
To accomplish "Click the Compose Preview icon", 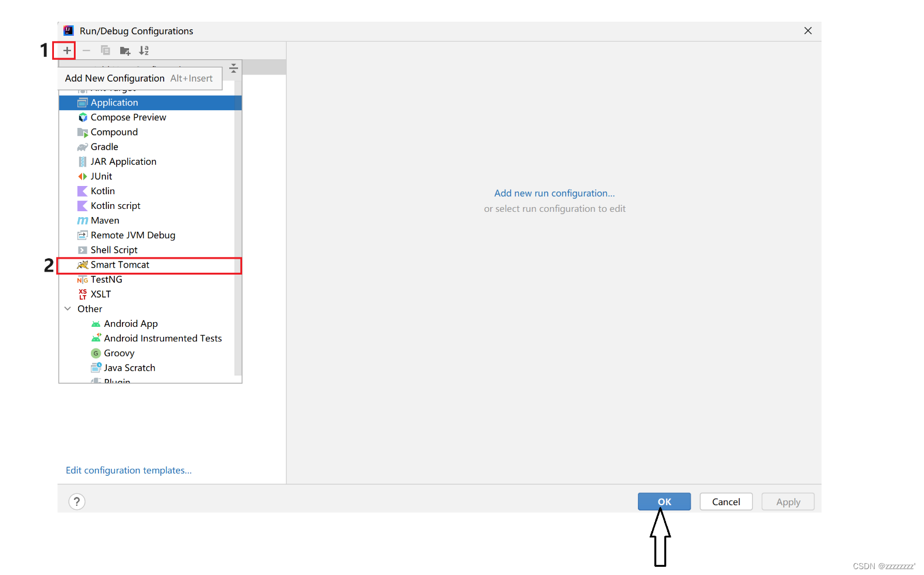I will (83, 117).
